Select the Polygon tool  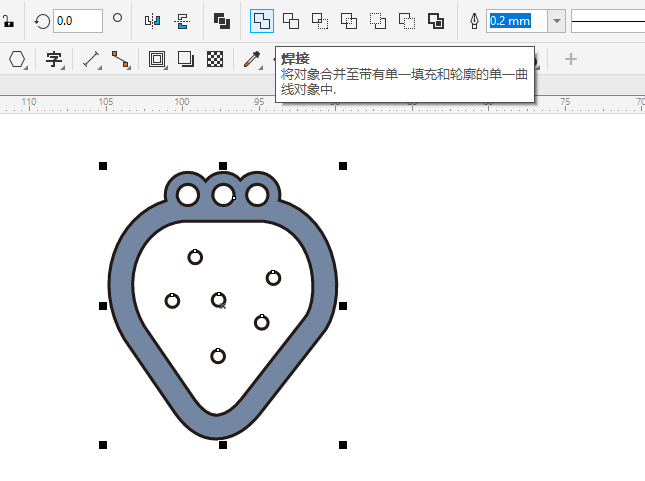[17, 59]
